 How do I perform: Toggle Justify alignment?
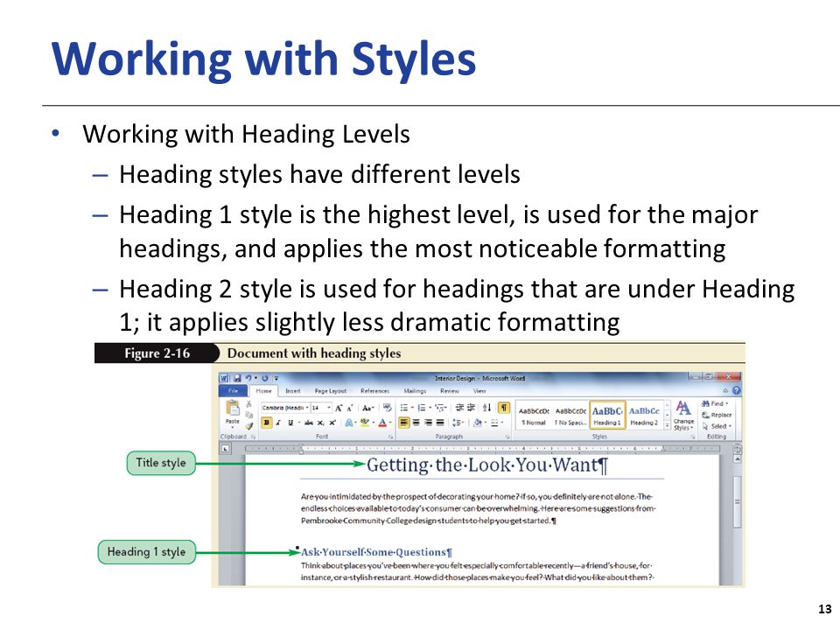point(440,423)
